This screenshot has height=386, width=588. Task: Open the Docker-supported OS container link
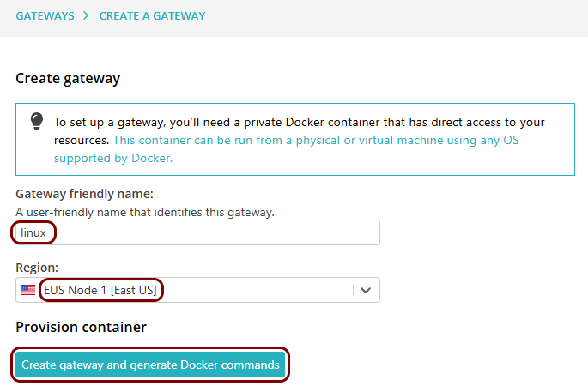(286, 148)
